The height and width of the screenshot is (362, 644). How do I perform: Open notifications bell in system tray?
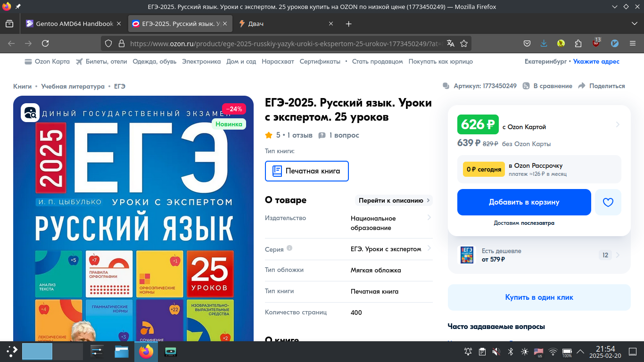pyautogui.click(x=468, y=352)
